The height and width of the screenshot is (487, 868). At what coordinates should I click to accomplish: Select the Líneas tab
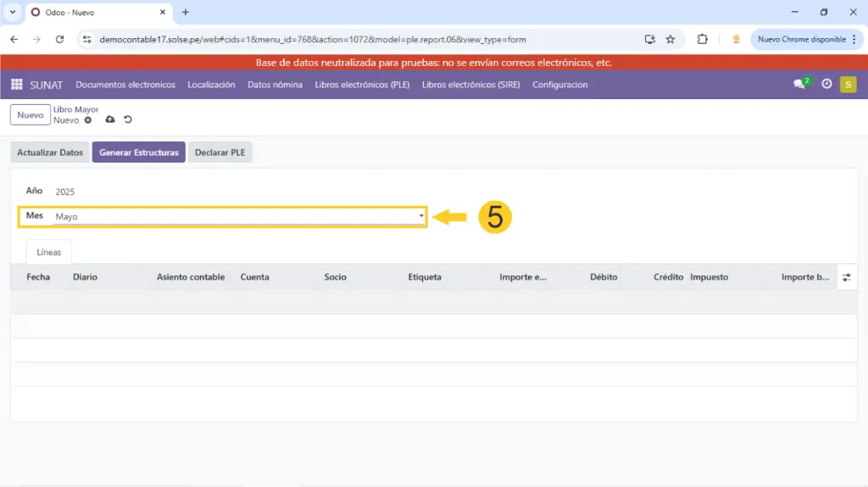[x=49, y=252]
